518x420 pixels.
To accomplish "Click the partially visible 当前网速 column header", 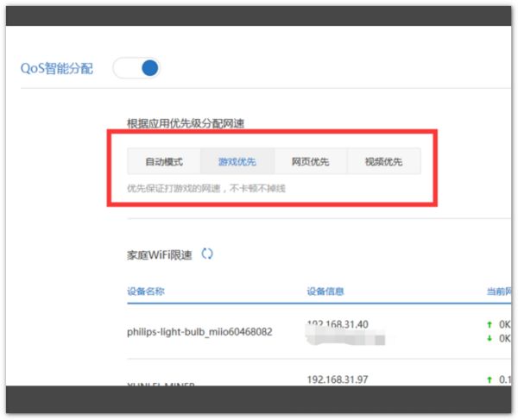I will 501,291.
